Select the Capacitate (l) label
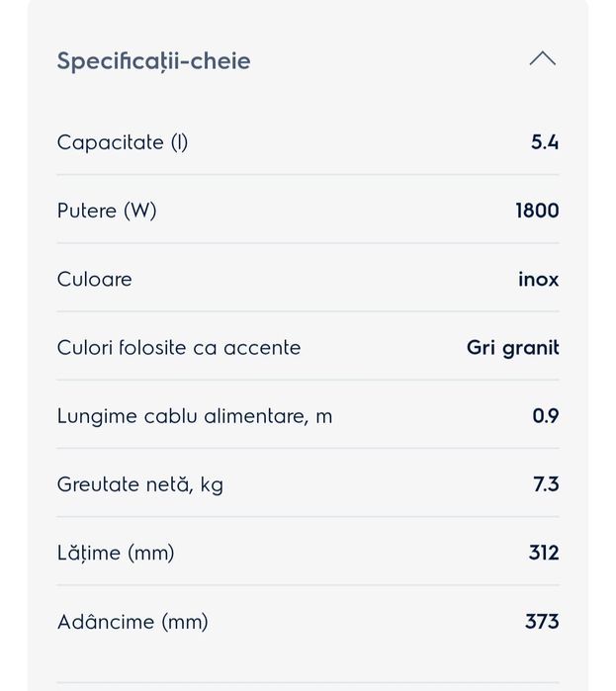 click(123, 142)
